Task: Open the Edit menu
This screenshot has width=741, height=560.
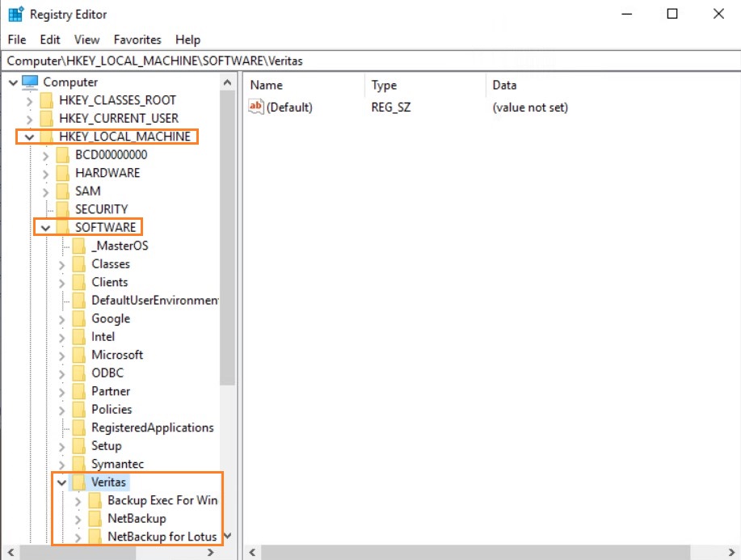Action: pyautogui.click(x=50, y=40)
